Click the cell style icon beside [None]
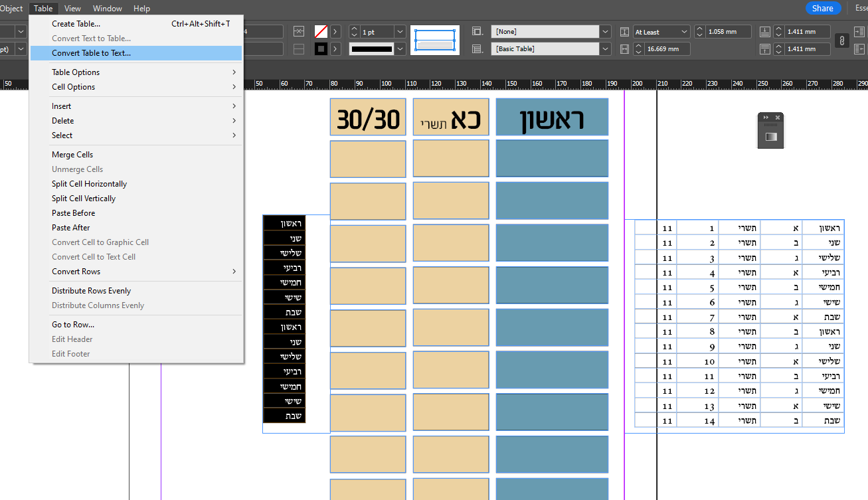 tap(477, 31)
